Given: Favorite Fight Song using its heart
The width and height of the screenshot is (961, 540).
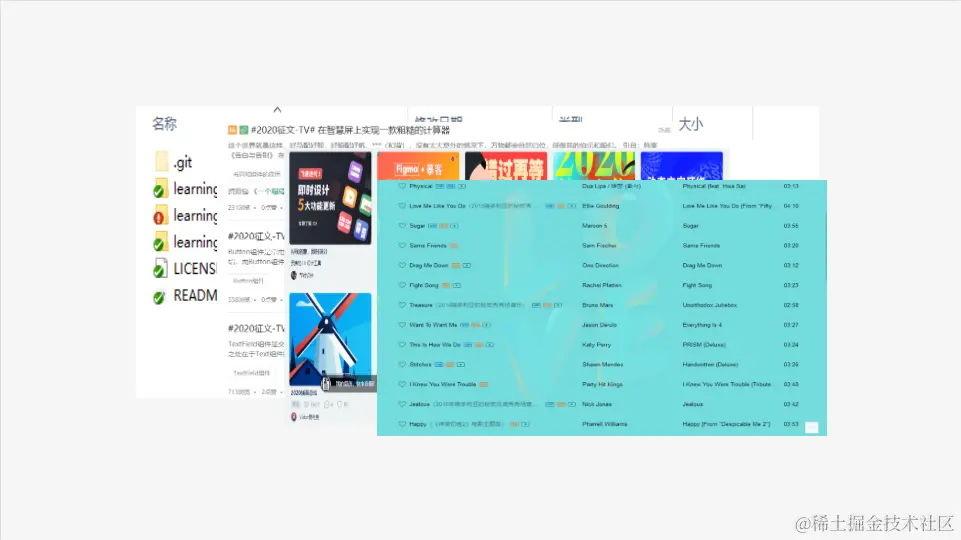Looking at the screenshot, I should click(x=402, y=285).
